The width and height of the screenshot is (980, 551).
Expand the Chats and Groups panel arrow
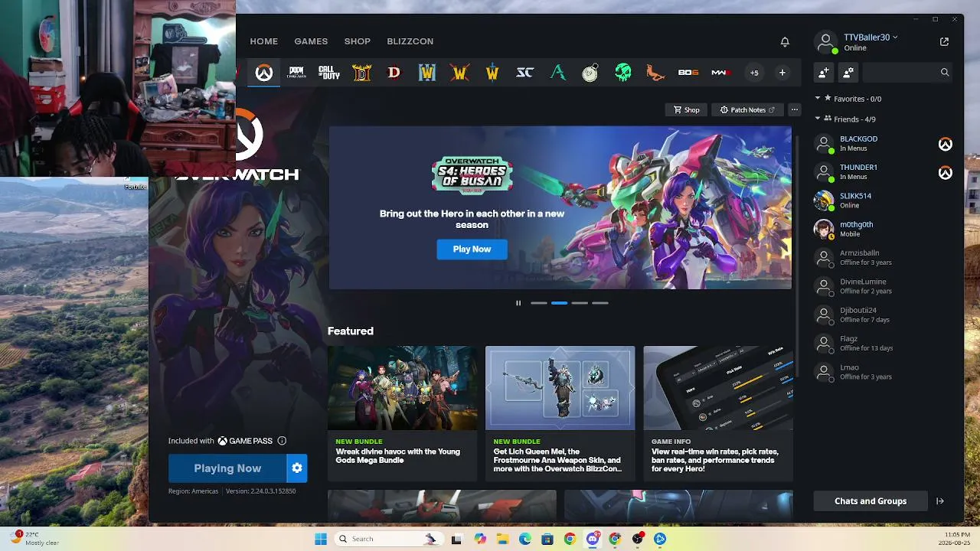click(940, 501)
